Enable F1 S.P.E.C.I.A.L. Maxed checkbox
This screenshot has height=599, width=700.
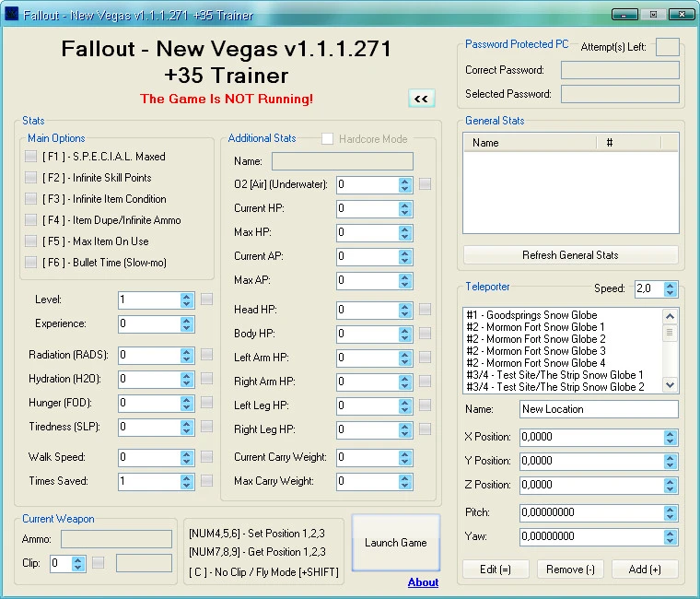pos(30,157)
